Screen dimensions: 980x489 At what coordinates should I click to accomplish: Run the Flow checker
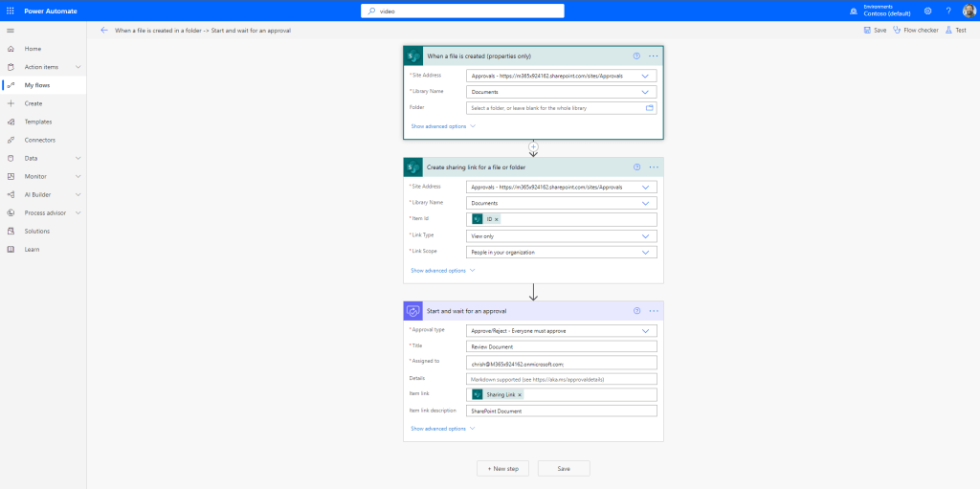coord(915,31)
